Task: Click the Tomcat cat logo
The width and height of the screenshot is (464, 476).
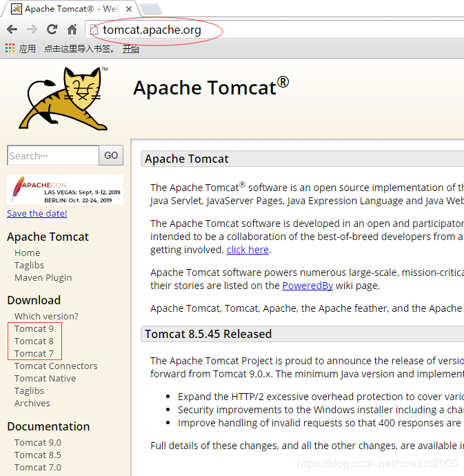Action: [64, 99]
